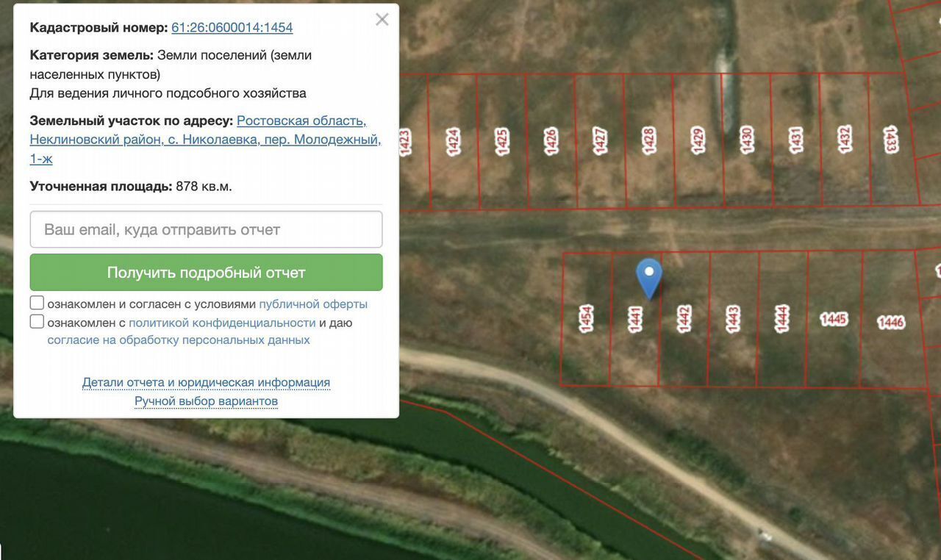Click the Уточненная площадь 878 кв.м. text
This screenshot has width=941, height=560.
[131, 187]
